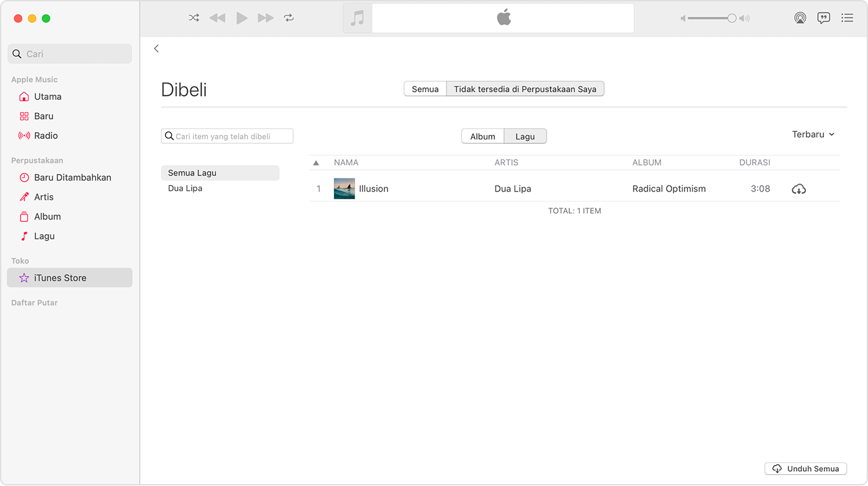Click the loud volume speaker icon
Image resolution: width=868 pixels, height=486 pixels.
(745, 19)
